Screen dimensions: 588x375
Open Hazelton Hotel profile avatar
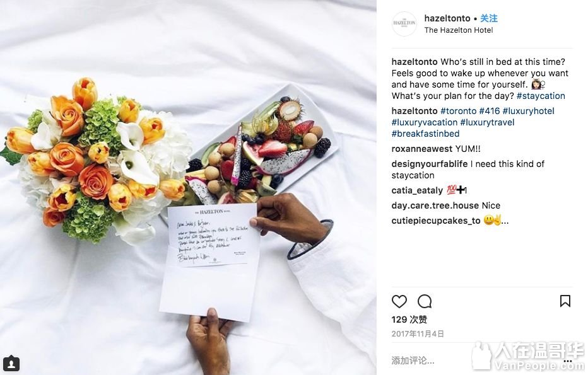coord(404,23)
